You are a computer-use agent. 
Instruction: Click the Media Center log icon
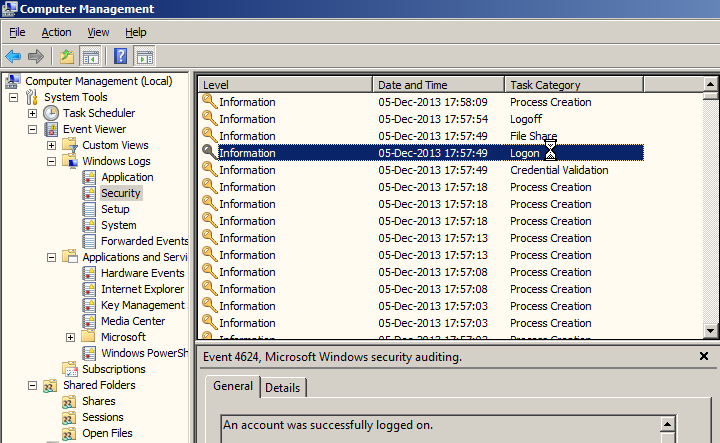tap(89, 321)
